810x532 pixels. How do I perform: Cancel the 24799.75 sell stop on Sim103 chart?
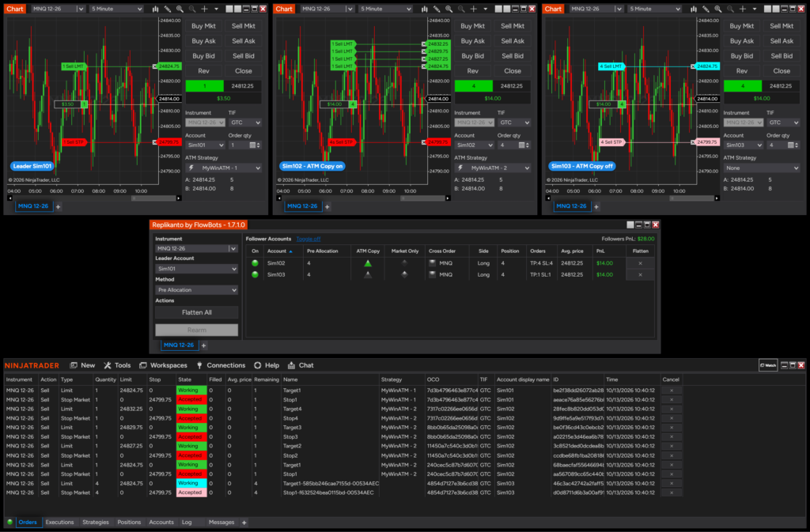693,142
